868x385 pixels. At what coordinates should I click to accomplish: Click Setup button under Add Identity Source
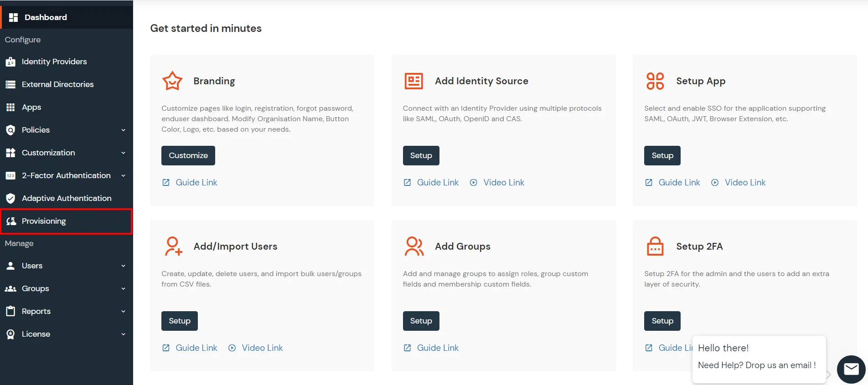point(421,155)
